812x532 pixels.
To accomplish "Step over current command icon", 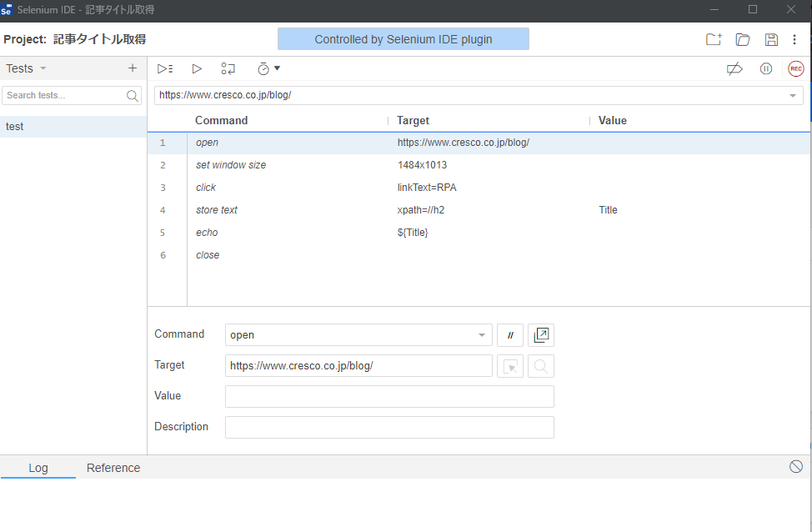I will (x=228, y=68).
